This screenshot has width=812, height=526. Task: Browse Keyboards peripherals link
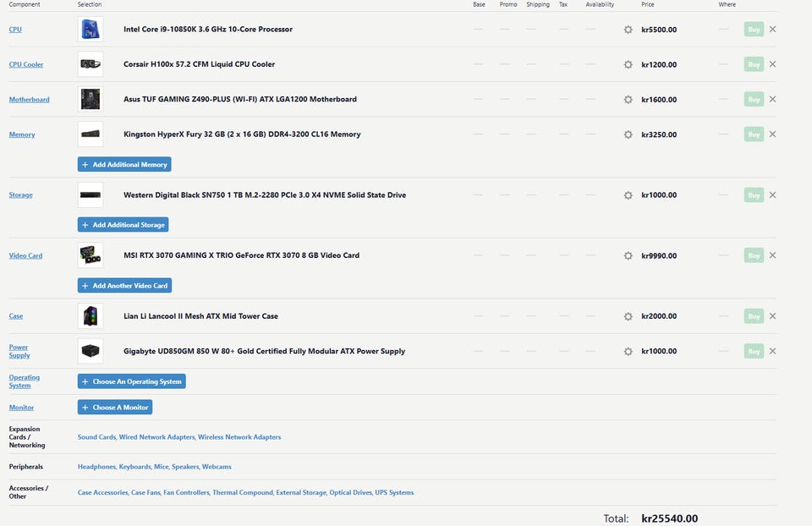tap(134, 467)
